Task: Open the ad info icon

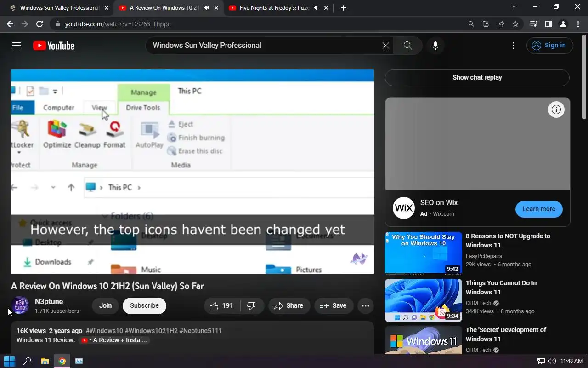Action: click(556, 109)
